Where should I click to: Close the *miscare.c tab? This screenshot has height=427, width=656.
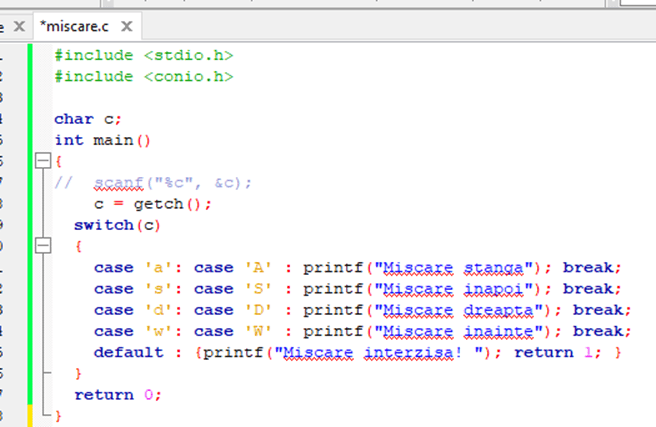click(x=125, y=26)
